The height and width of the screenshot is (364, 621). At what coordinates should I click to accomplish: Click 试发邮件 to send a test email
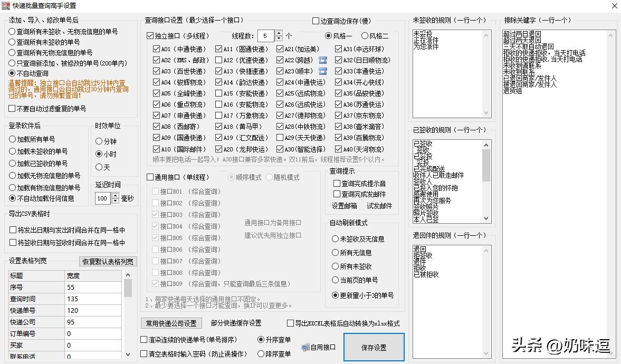coord(379,206)
